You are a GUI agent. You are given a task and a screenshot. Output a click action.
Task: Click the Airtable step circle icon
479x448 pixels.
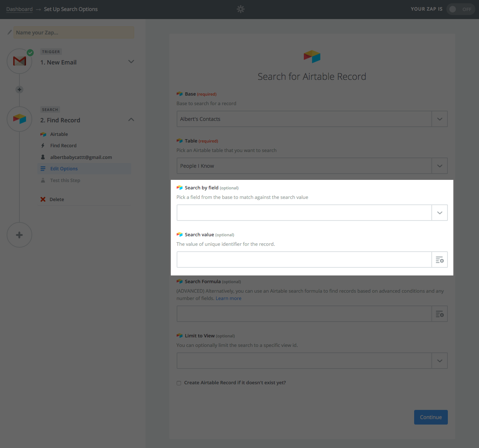point(19,119)
